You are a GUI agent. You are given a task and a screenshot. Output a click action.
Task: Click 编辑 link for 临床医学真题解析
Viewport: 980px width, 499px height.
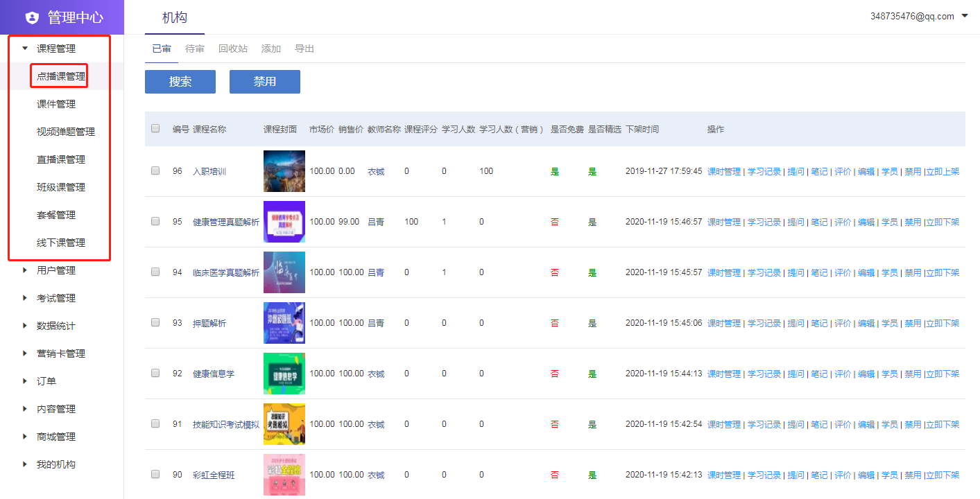tap(866, 272)
